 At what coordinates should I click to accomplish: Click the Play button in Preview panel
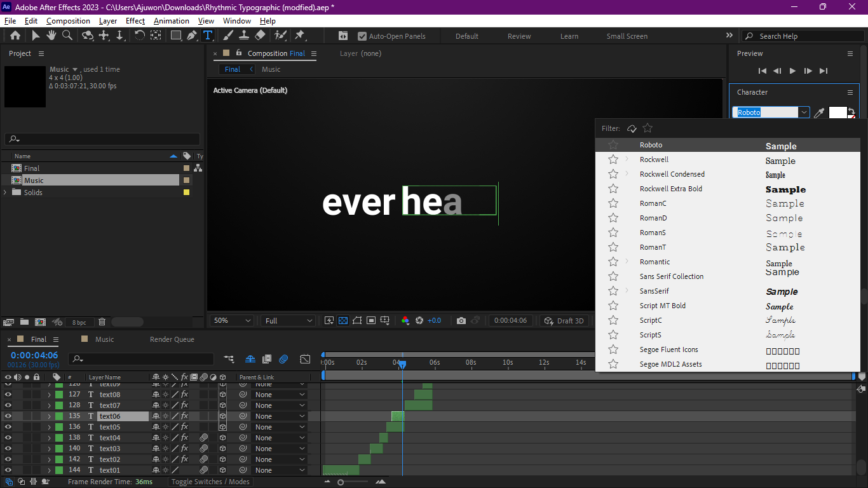click(x=792, y=71)
